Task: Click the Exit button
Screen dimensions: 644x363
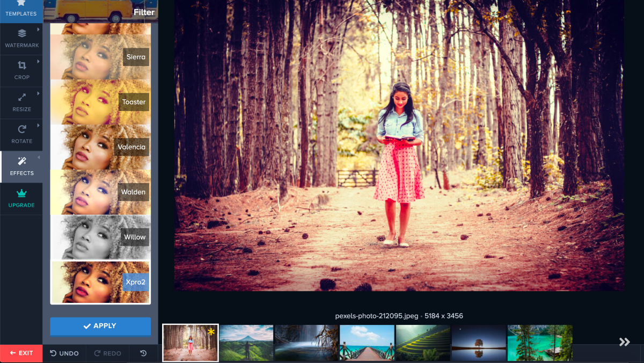Action: tap(21, 353)
